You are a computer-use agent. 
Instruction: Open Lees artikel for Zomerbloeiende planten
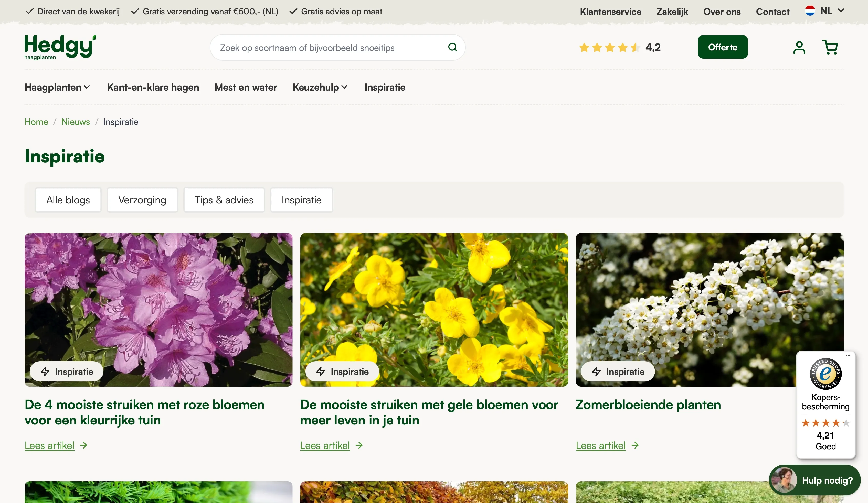click(600, 445)
